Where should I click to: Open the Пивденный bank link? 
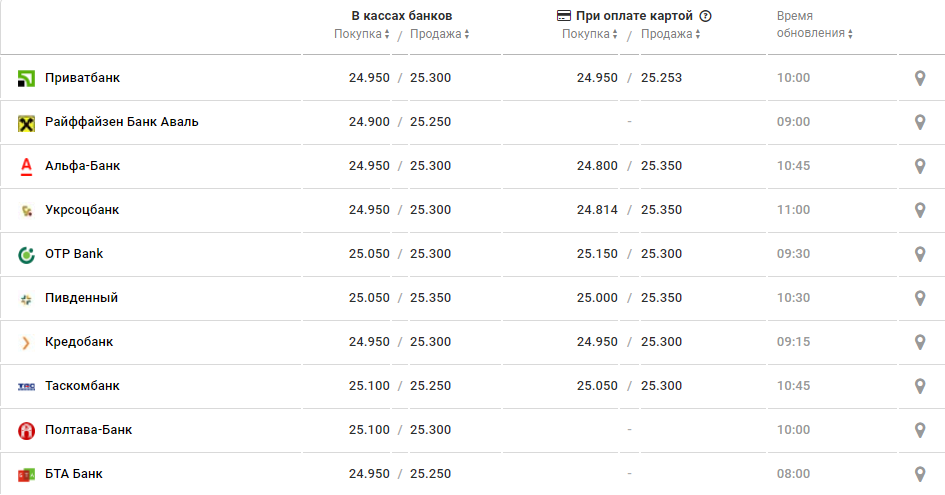[x=81, y=298]
